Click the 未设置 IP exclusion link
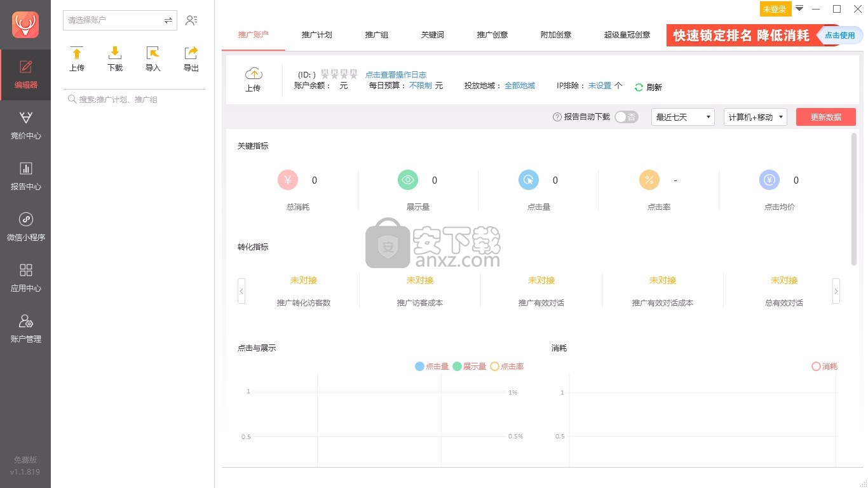Screen dimensions: 868x488 [x=600, y=86]
